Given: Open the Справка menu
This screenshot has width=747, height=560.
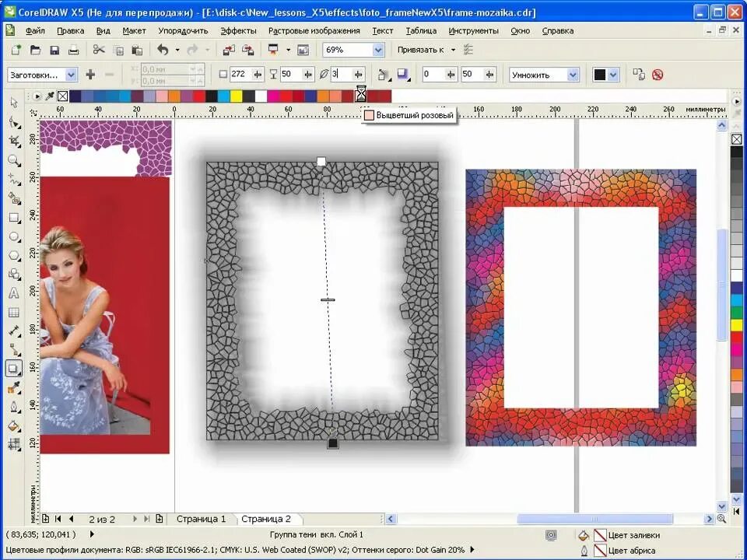Looking at the screenshot, I should click(x=558, y=30).
